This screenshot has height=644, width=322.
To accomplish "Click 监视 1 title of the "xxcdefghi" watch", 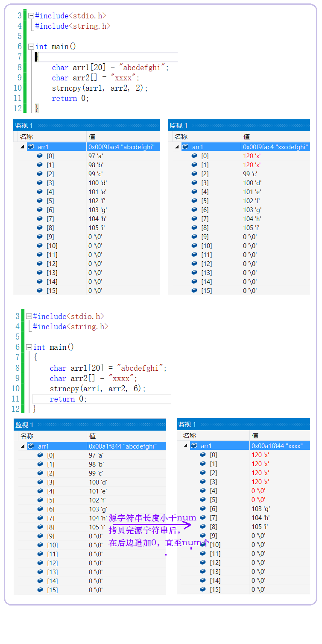I will [179, 125].
